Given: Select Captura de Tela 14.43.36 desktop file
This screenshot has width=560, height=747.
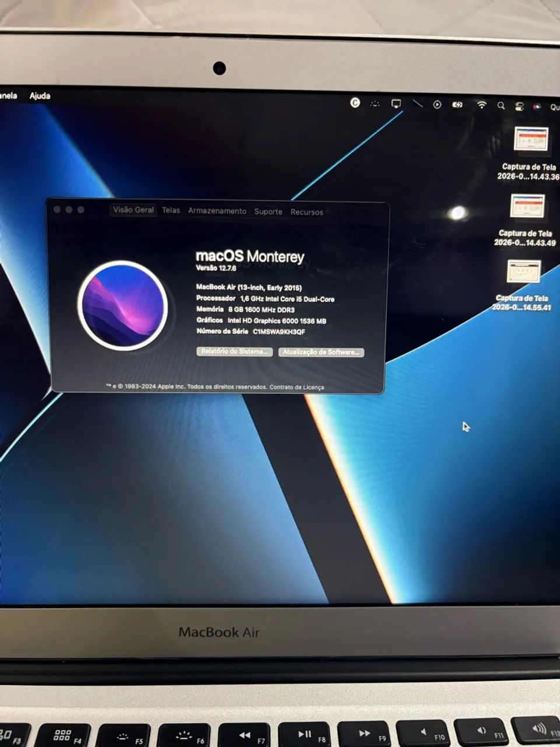Looking at the screenshot, I should point(530,153).
